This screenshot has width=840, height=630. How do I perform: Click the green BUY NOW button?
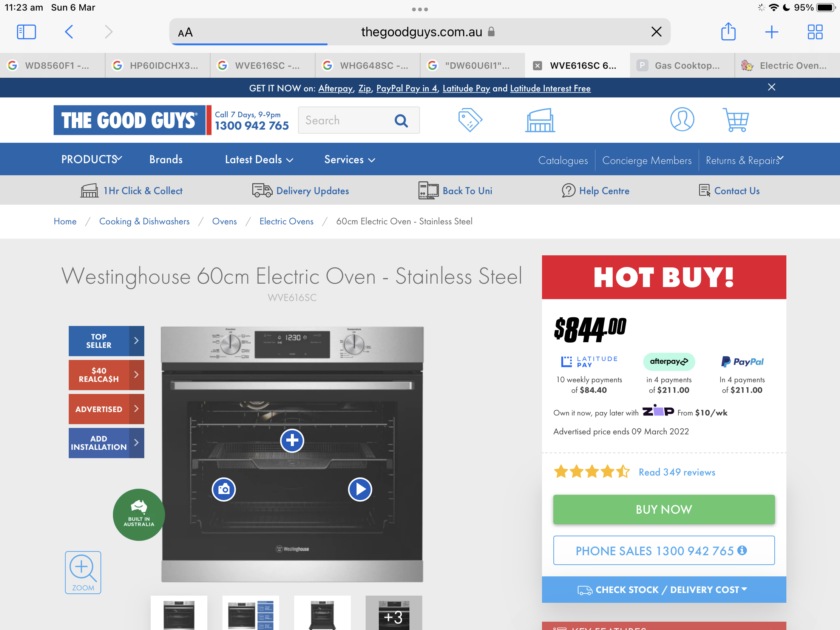[663, 509]
